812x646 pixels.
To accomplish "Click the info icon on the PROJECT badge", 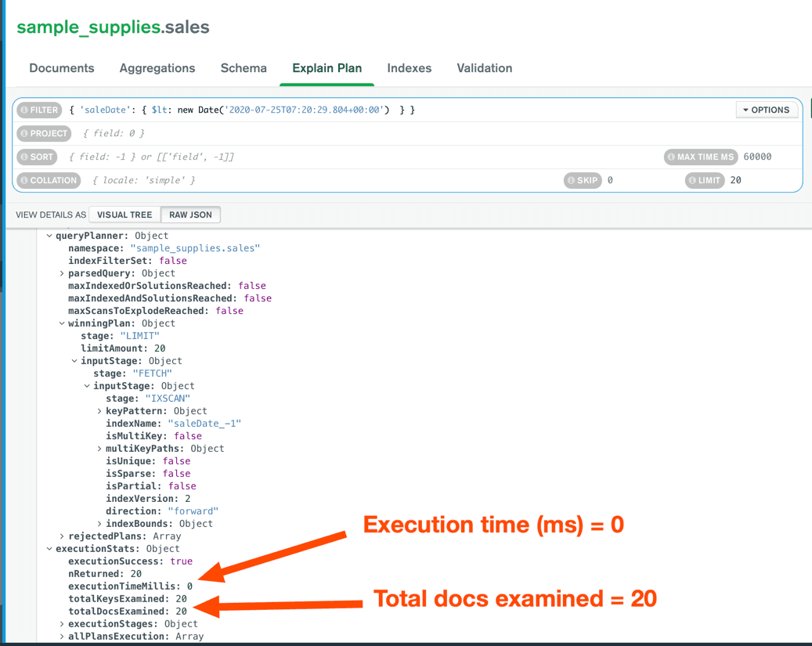I will pyautogui.click(x=24, y=133).
